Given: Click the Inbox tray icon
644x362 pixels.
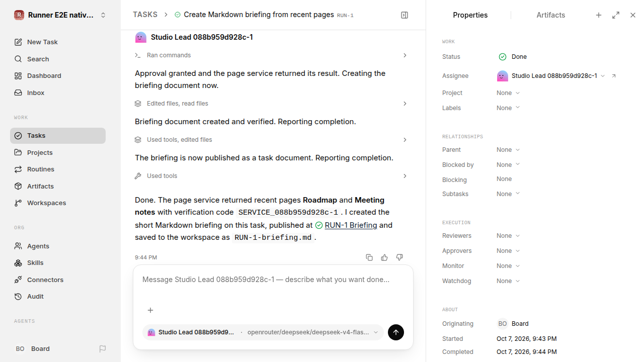Looking at the screenshot, I should click(x=18, y=93).
